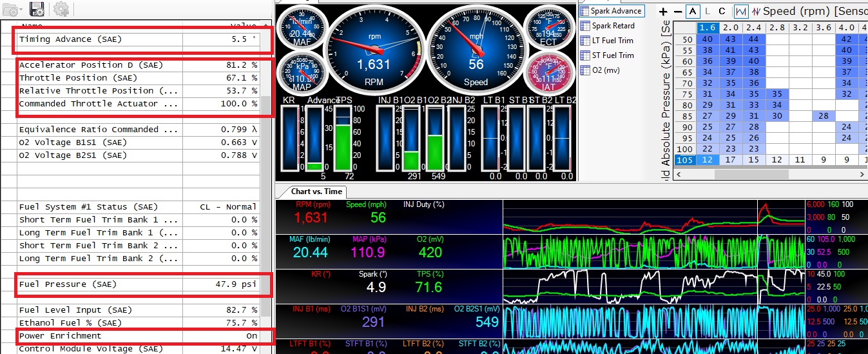
Task: Click the plus icon above the table
Action: point(663,12)
